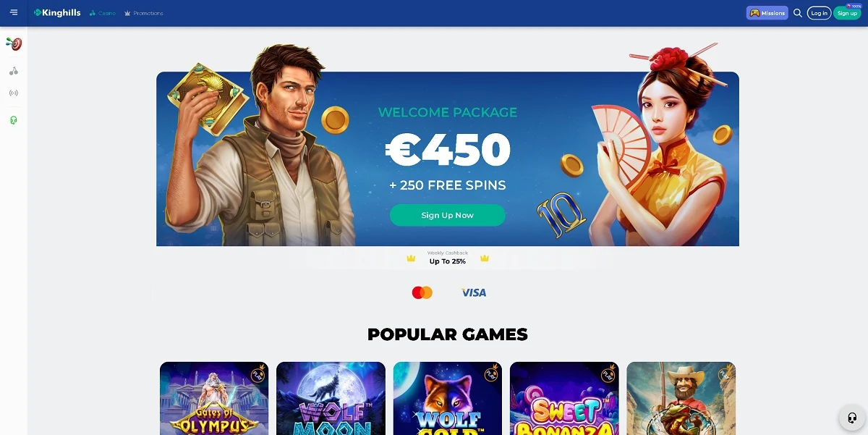The image size is (868, 435).
Task: Open the Sweet Bonanza game thumbnail
Action: (564, 398)
